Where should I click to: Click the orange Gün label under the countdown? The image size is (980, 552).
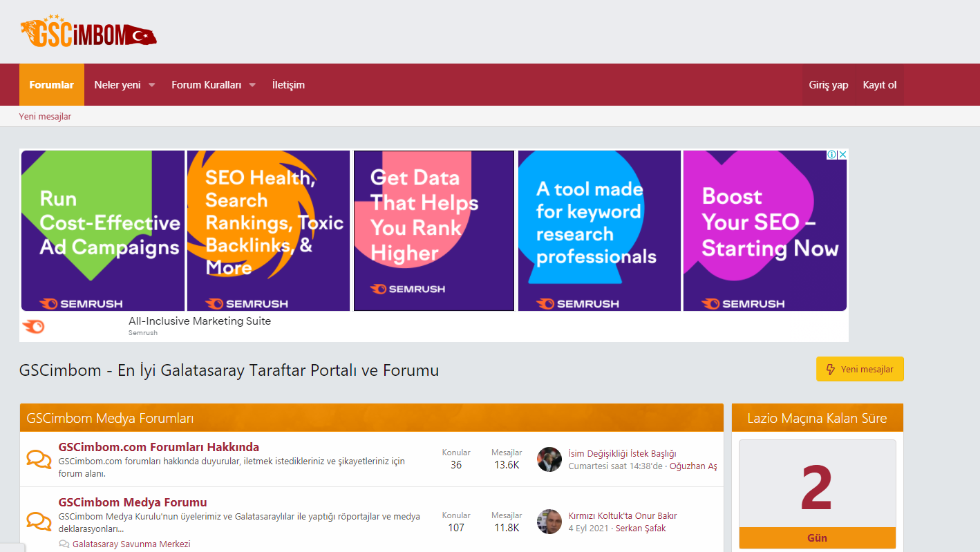(817, 538)
